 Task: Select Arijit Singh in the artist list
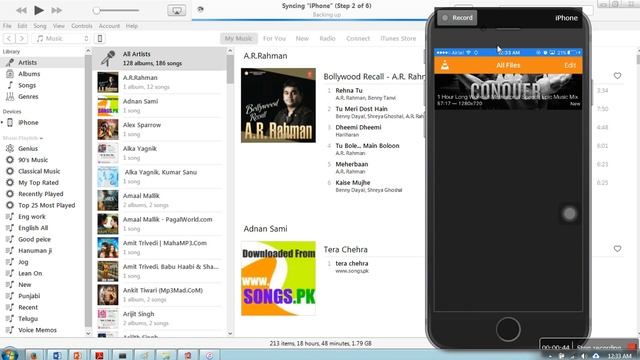[x=160, y=318]
